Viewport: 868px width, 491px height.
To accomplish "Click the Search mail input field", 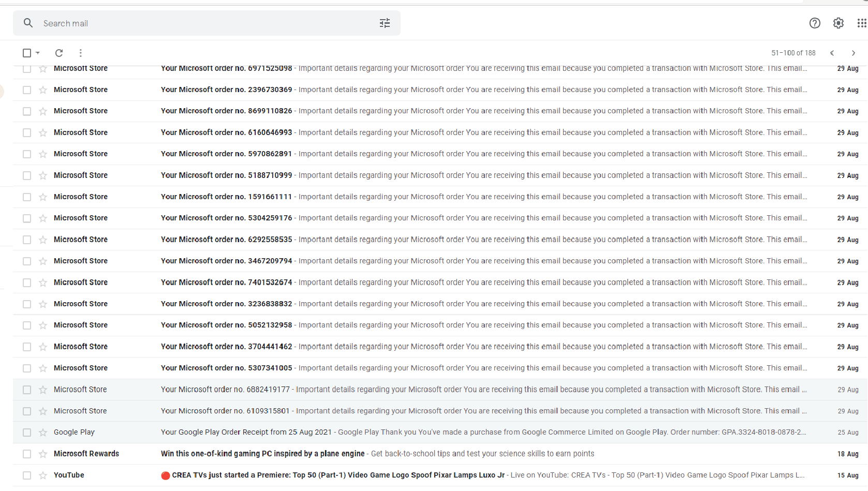I will click(207, 23).
